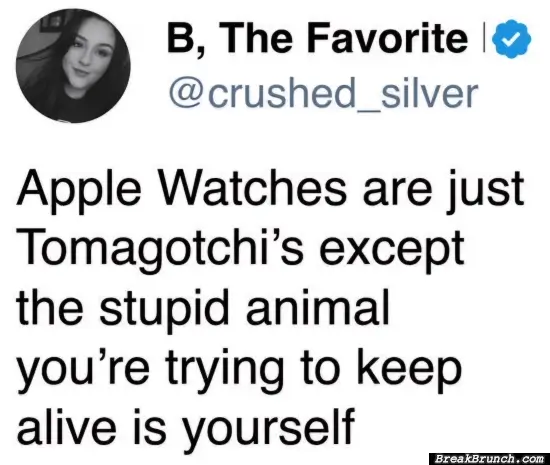550x465 pixels.
Task: Click the phrase stupid animal
Action: click(244, 308)
